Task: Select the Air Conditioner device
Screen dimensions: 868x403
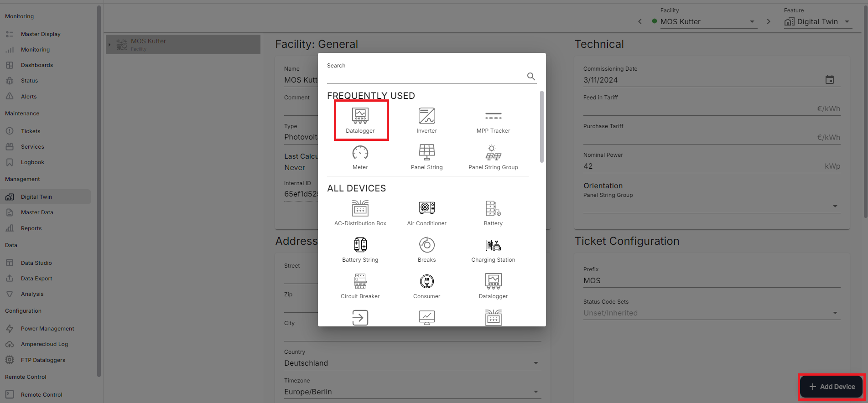Action: 426,213
